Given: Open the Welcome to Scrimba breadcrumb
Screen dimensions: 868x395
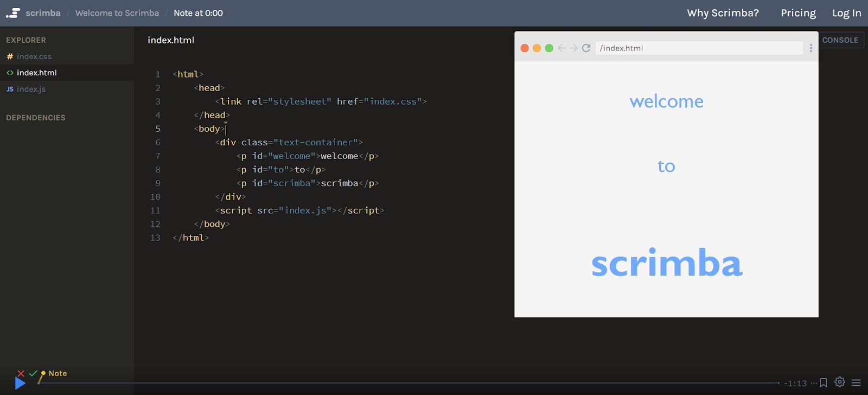Looking at the screenshot, I should coord(117,13).
